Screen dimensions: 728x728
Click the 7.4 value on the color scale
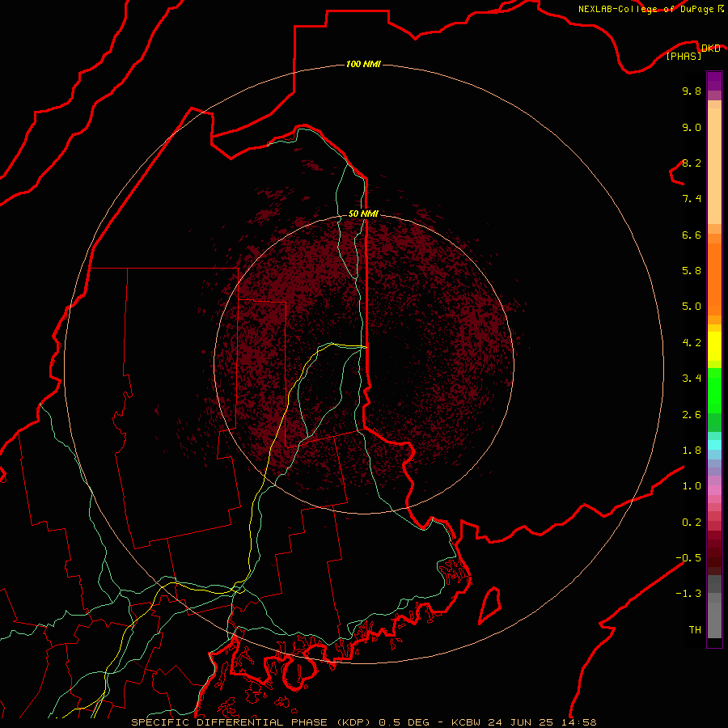(x=692, y=199)
